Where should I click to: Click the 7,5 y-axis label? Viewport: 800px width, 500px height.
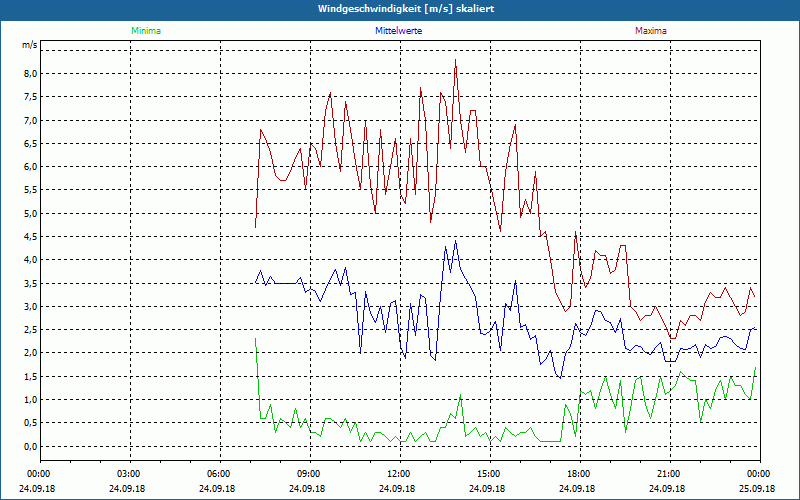coord(30,97)
